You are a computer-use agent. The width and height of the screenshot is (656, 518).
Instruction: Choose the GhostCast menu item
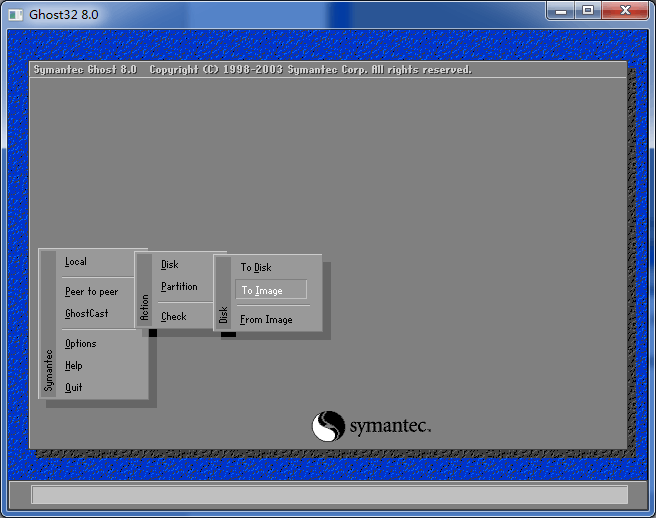pyautogui.click(x=87, y=313)
